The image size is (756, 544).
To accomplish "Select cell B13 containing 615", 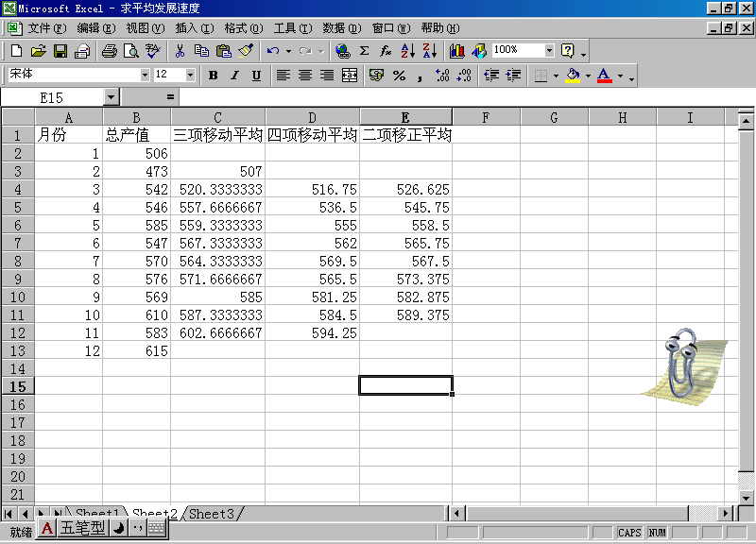I will pyautogui.click(x=136, y=350).
